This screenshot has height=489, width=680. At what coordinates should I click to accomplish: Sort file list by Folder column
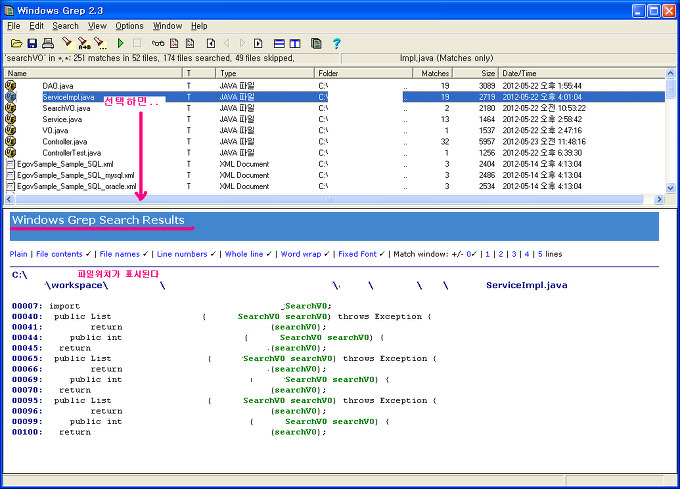(363, 73)
